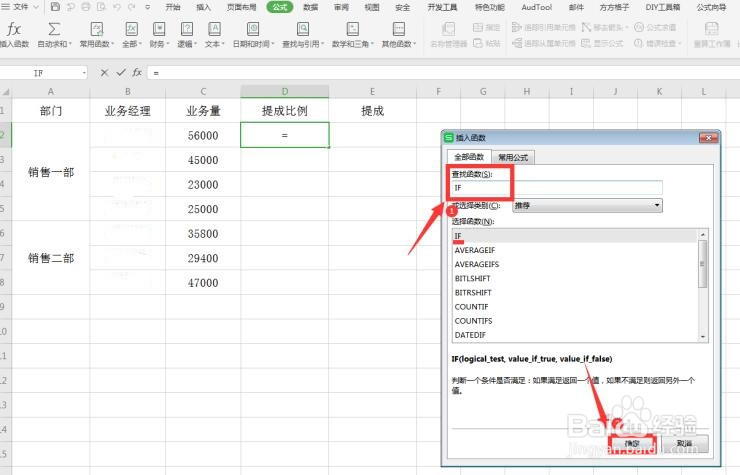Select the 销售二部 merged cell
The width and height of the screenshot is (740, 475).
click(51, 258)
